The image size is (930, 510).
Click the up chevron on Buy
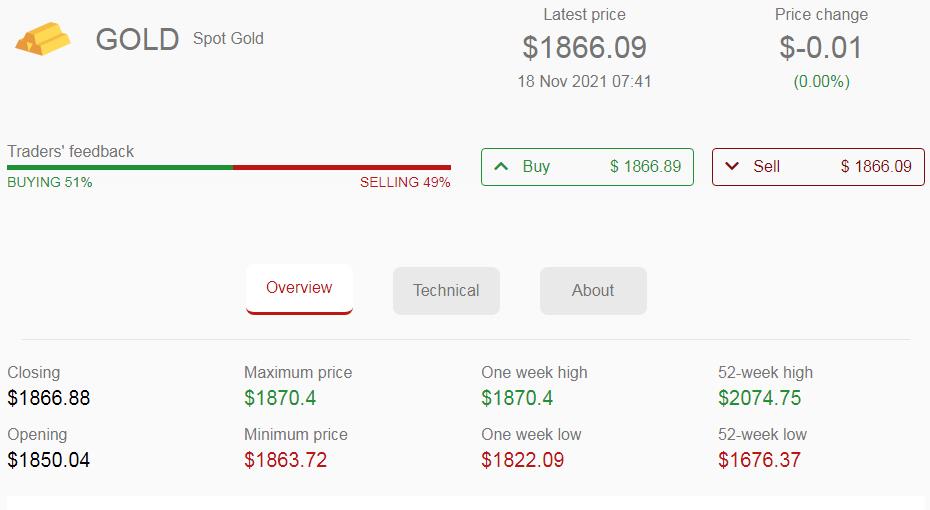click(502, 166)
